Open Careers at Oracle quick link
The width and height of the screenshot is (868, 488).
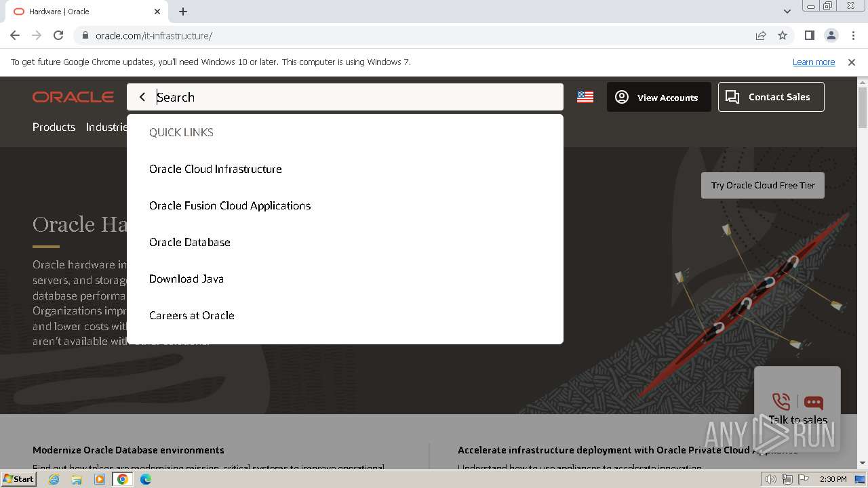192,315
